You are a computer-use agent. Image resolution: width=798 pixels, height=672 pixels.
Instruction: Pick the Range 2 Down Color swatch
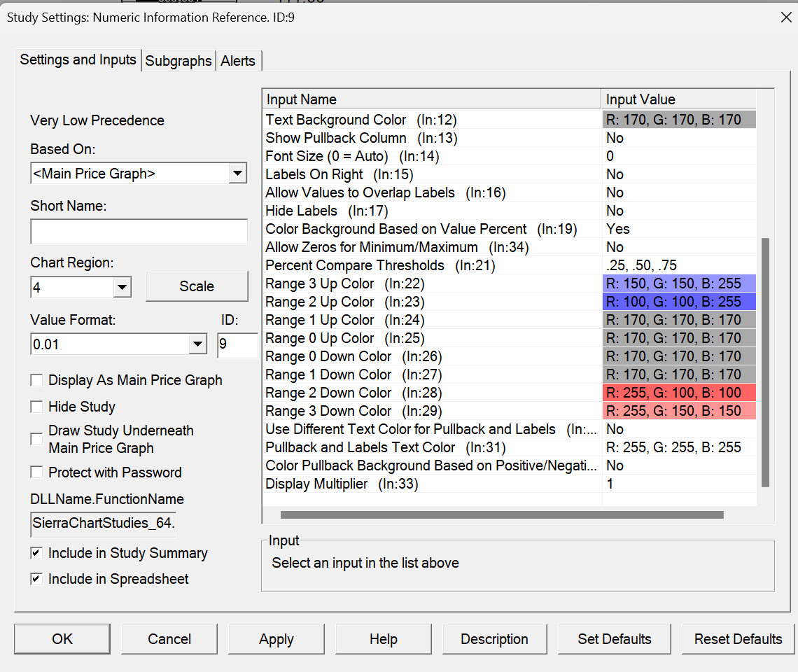[679, 393]
